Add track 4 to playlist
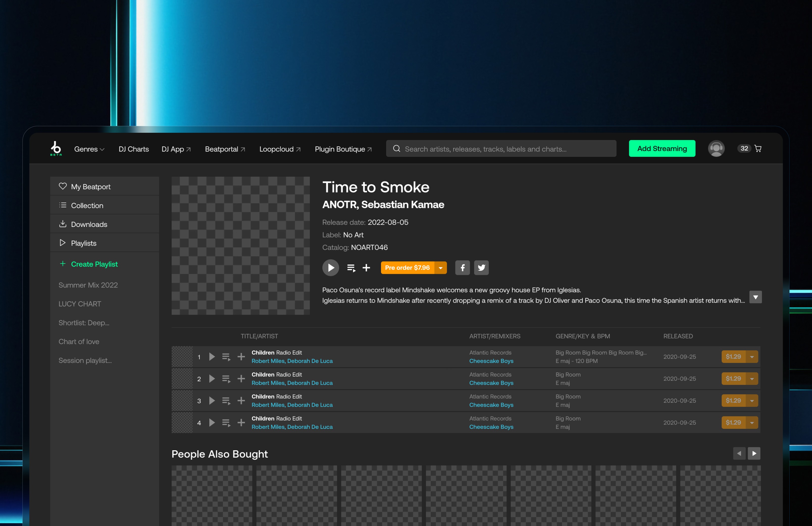This screenshot has width=812, height=526. pyautogui.click(x=241, y=423)
